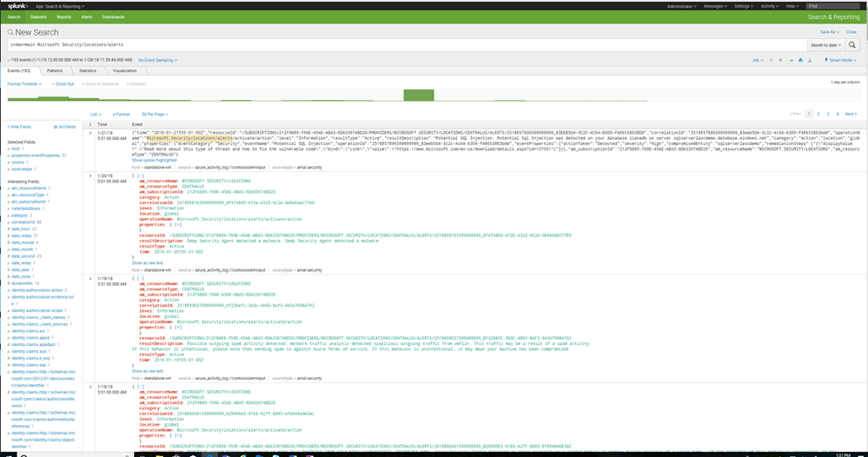Screen dimensions: 868x457
Task: Select the date_hour field
Action: pyautogui.click(x=21, y=229)
